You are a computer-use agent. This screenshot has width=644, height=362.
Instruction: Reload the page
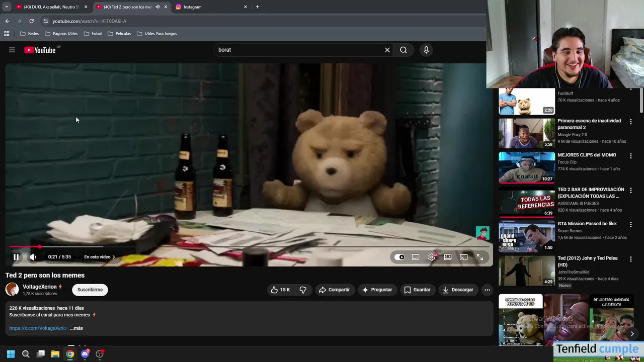point(31,21)
